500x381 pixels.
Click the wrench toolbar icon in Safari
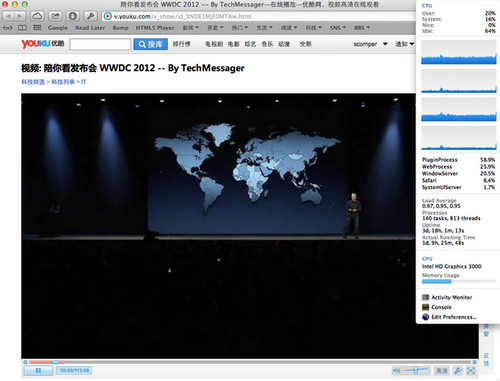pos(90,16)
